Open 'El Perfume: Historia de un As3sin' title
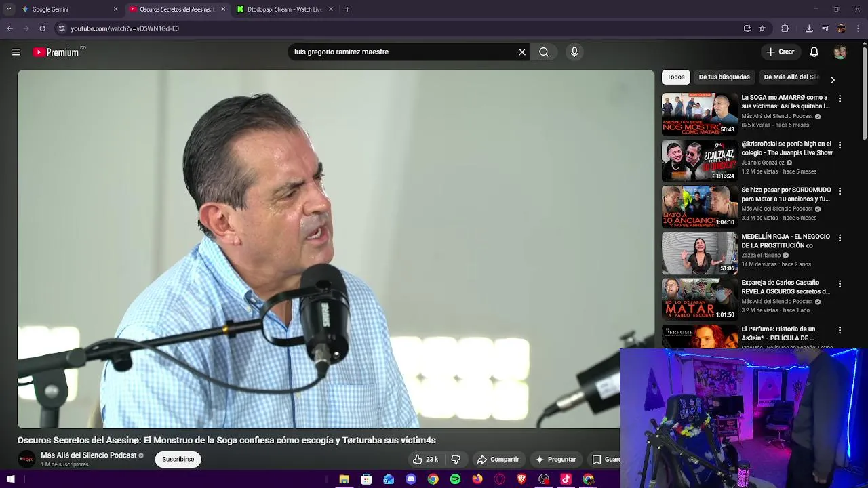This screenshot has width=868, height=488. (x=778, y=333)
